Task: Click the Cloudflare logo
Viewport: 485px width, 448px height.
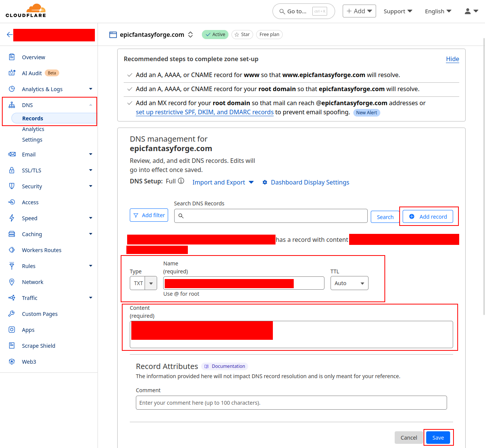Action: pos(26,11)
